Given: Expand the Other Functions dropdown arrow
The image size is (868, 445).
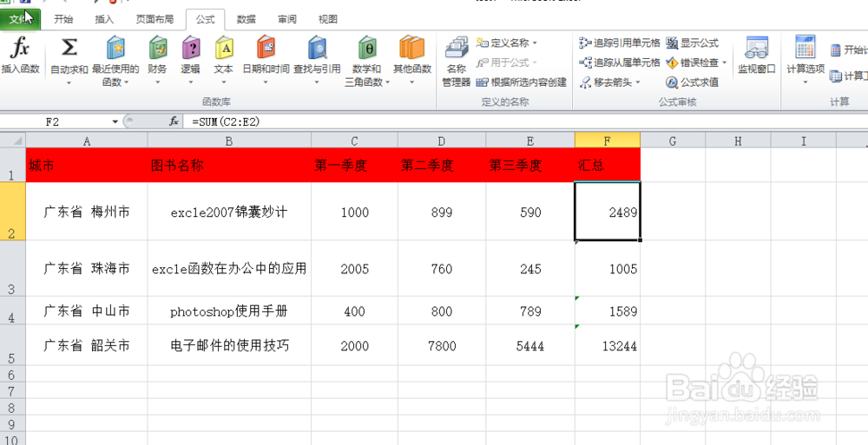Looking at the screenshot, I should 412,83.
